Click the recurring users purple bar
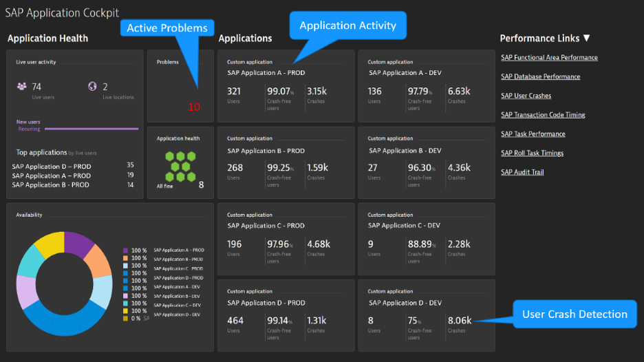The width and height of the screenshot is (644, 362). (92, 129)
